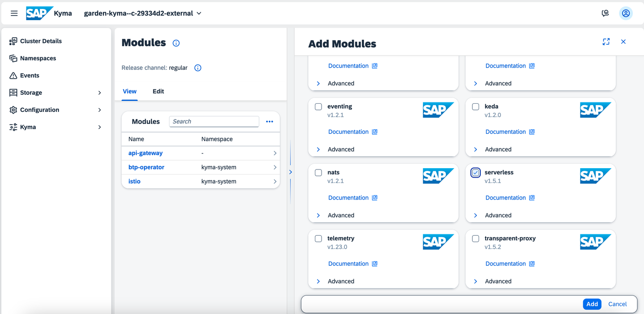Open the user profile avatar
644x314 pixels.
point(626,13)
